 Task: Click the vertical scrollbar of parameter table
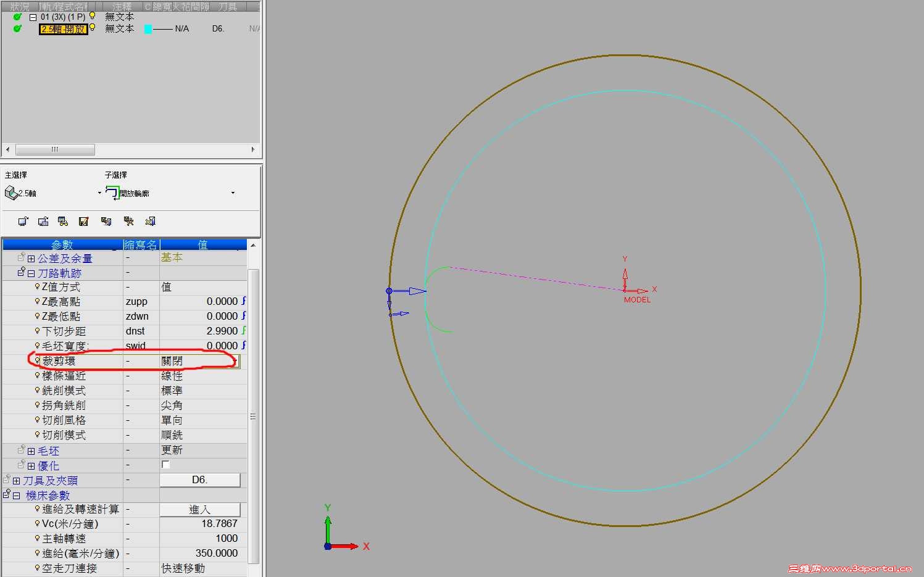point(253,416)
